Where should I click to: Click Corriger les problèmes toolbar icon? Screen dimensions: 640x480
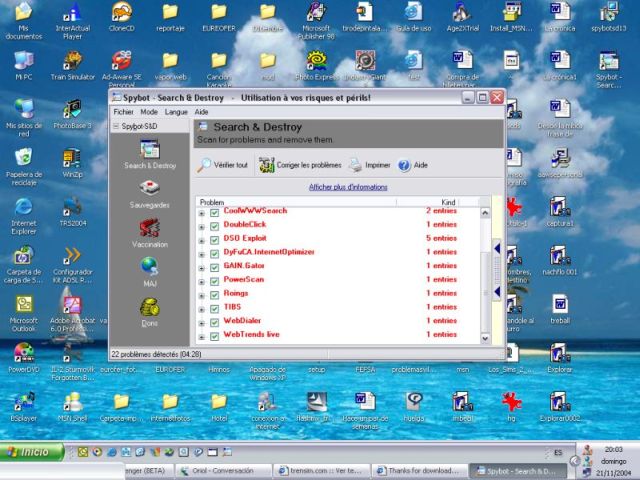point(267,165)
